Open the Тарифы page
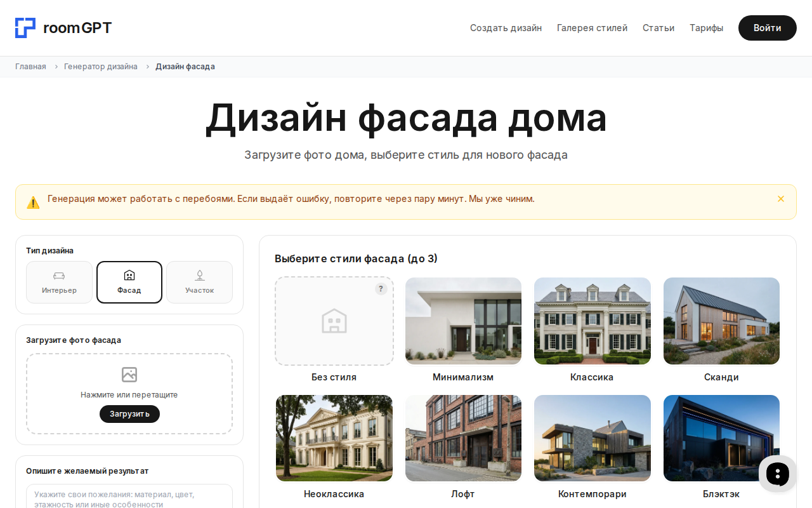812x508 pixels. [706, 27]
